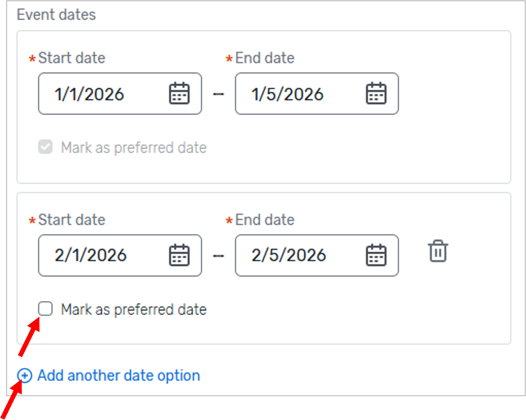Click the greyed Mark as preferred date label

134,148
